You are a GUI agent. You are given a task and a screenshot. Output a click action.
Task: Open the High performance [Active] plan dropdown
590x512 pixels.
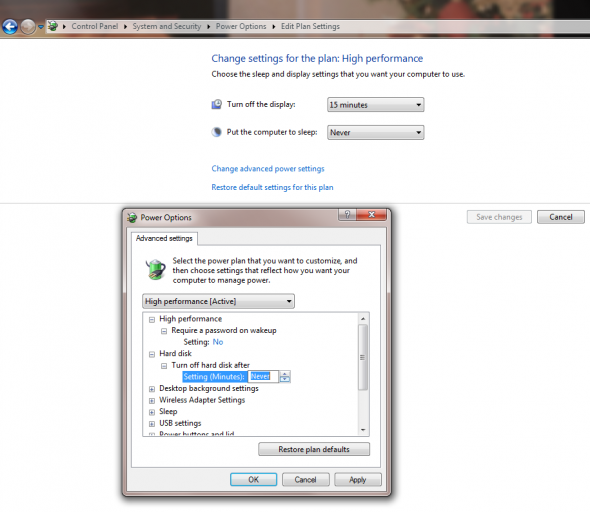(218, 301)
